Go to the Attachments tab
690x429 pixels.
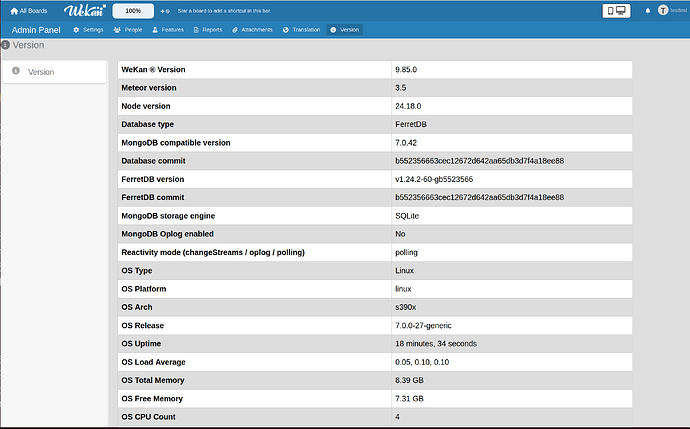click(x=252, y=30)
